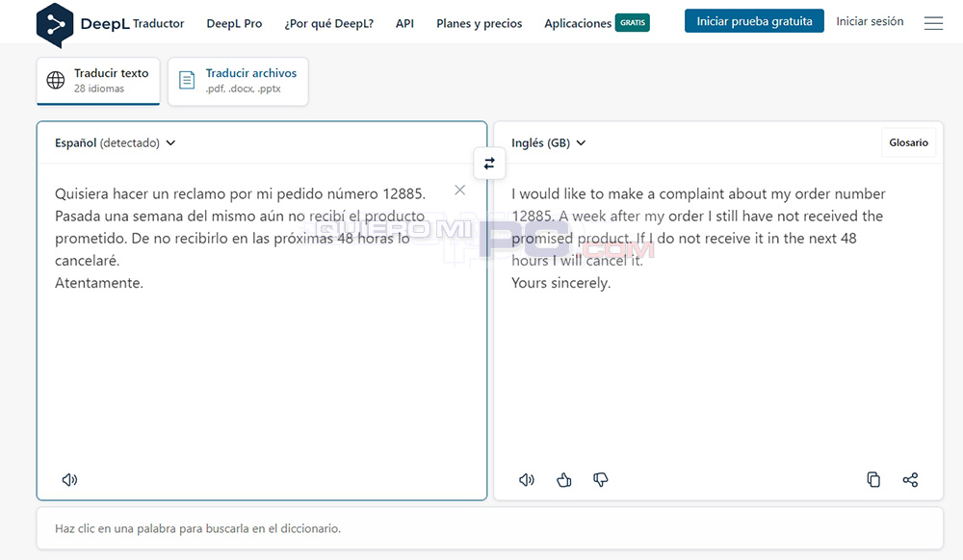Switch to the Traducir archivos tab
The height and width of the screenshot is (560, 963).
[238, 81]
